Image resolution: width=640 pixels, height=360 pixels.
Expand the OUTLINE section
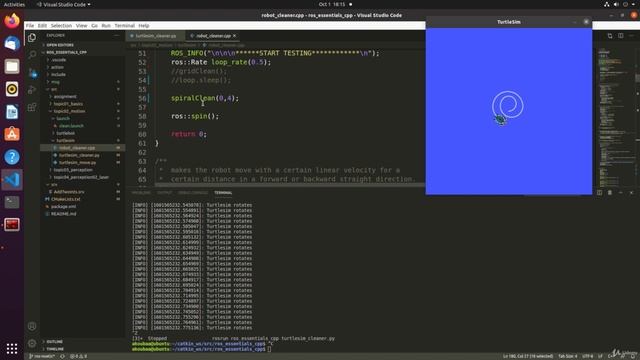tap(54, 342)
